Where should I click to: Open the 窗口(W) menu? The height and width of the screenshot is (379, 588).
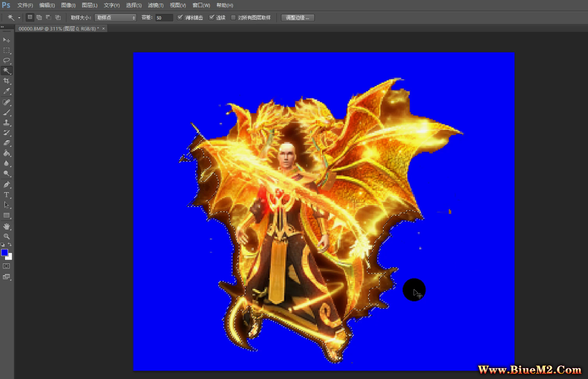(x=201, y=5)
